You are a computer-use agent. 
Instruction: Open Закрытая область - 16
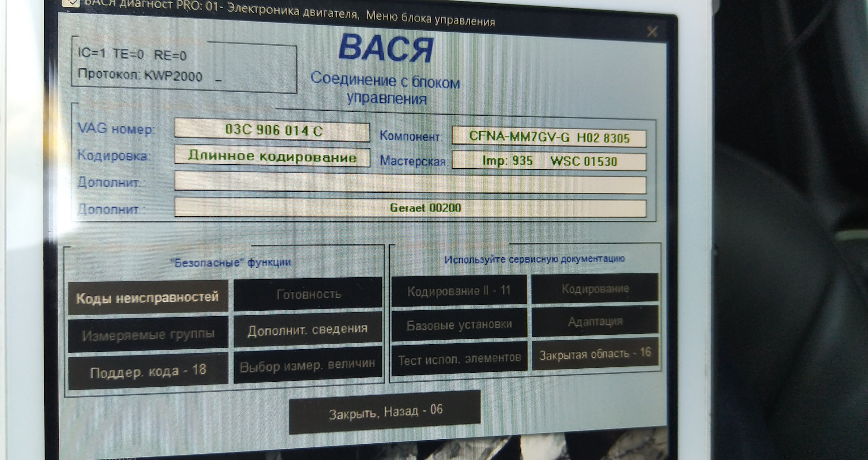coord(595,354)
